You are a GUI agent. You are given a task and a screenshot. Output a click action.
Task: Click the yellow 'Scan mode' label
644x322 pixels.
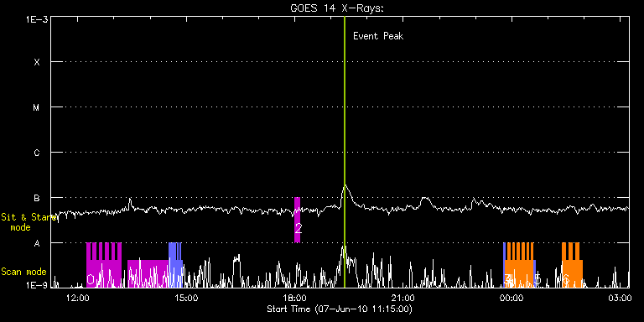23,272
